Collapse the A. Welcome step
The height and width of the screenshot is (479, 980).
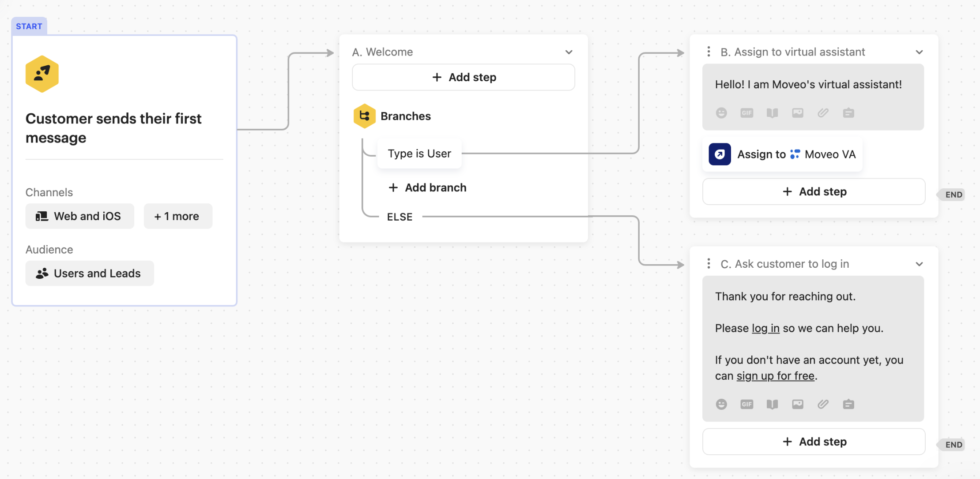[x=569, y=52]
